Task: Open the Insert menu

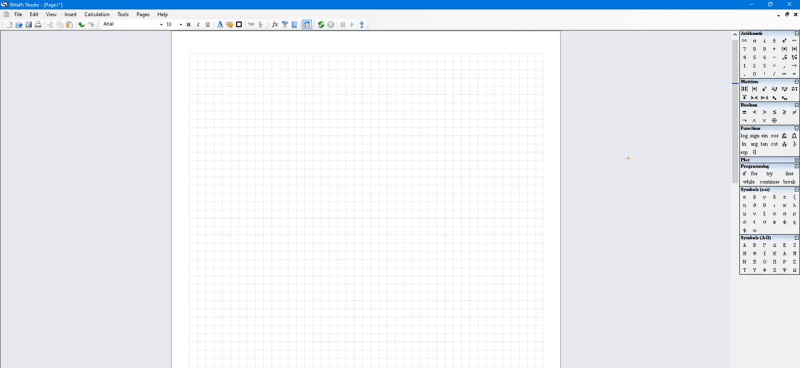Action: [70, 14]
